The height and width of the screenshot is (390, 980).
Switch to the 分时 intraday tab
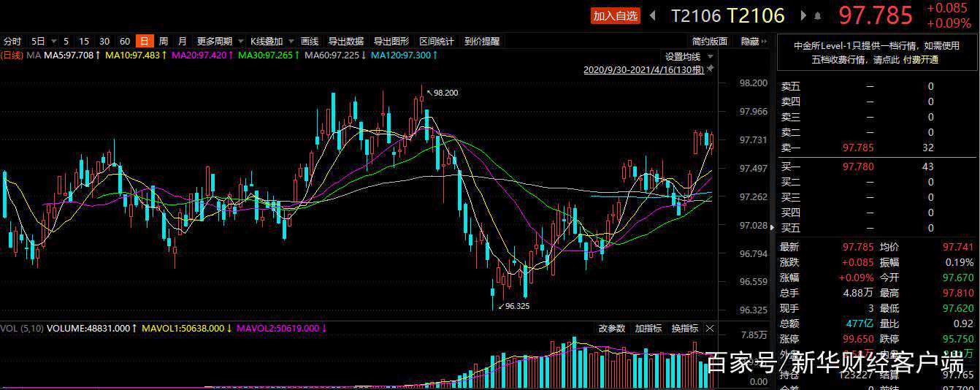coord(12,42)
